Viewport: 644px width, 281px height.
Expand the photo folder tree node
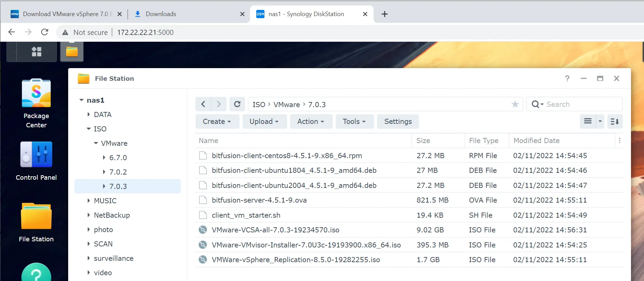[x=89, y=229]
